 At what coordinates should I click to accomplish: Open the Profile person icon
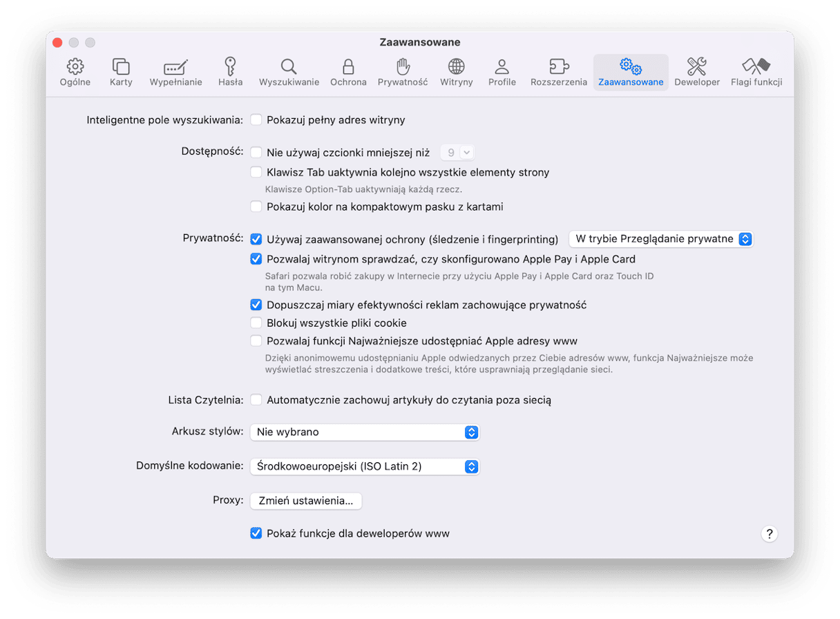(502, 66)
